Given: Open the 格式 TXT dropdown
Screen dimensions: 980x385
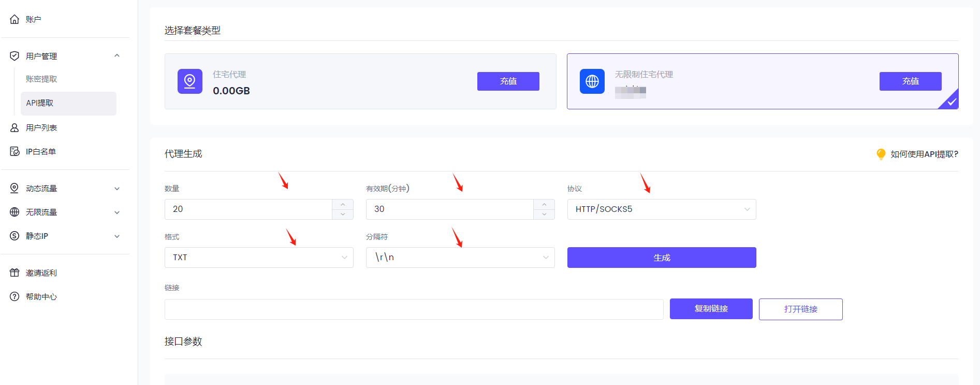Looking at the screenshot, I should [x=259, y=258].
